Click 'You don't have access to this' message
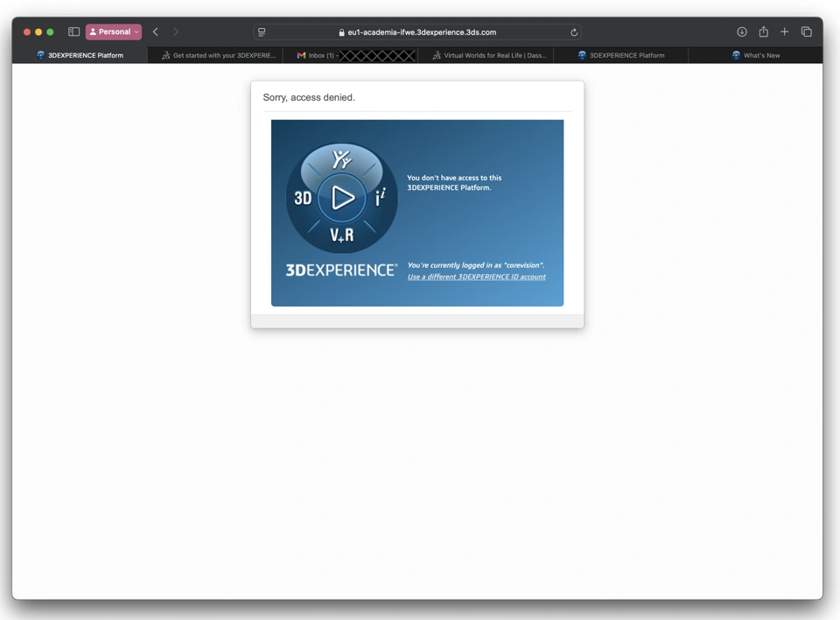This screenshot has height=620, width=840. pyautogui.click(x=454, y=182)
